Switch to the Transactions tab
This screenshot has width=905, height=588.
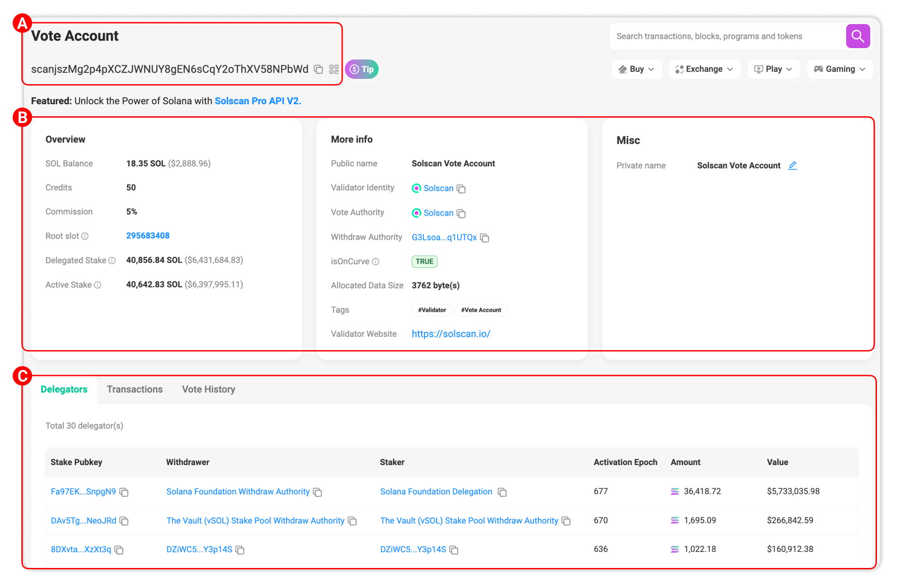click(x=135, y=389)
